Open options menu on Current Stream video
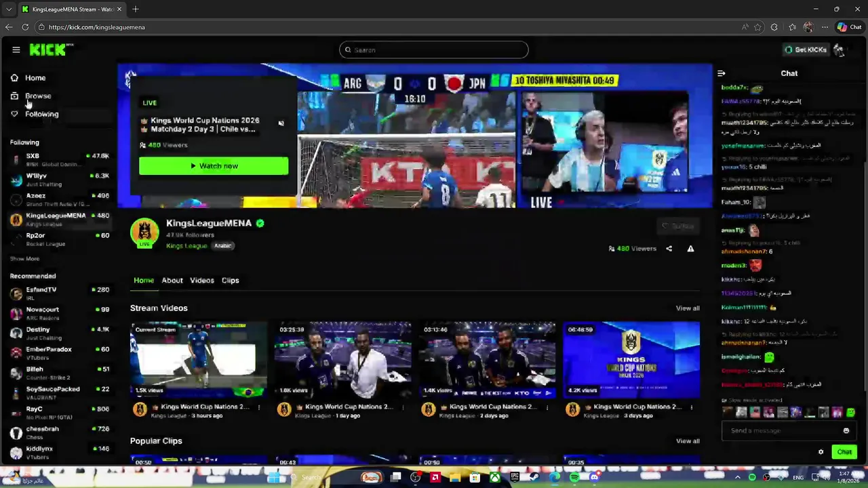 (x=258, y=407)
